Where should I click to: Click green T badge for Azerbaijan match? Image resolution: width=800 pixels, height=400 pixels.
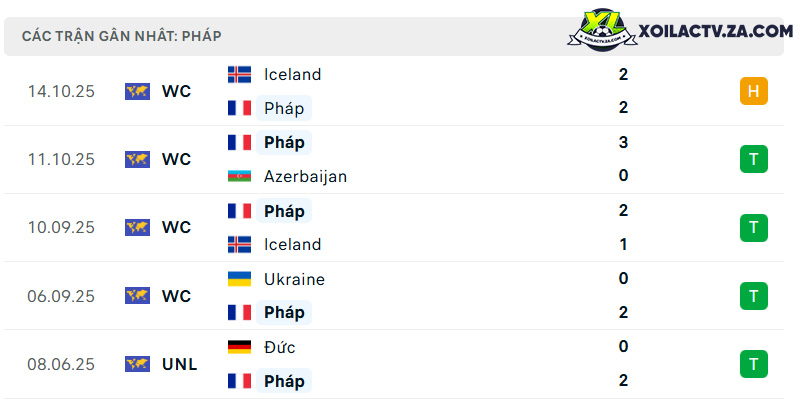(x=754, y=159)
